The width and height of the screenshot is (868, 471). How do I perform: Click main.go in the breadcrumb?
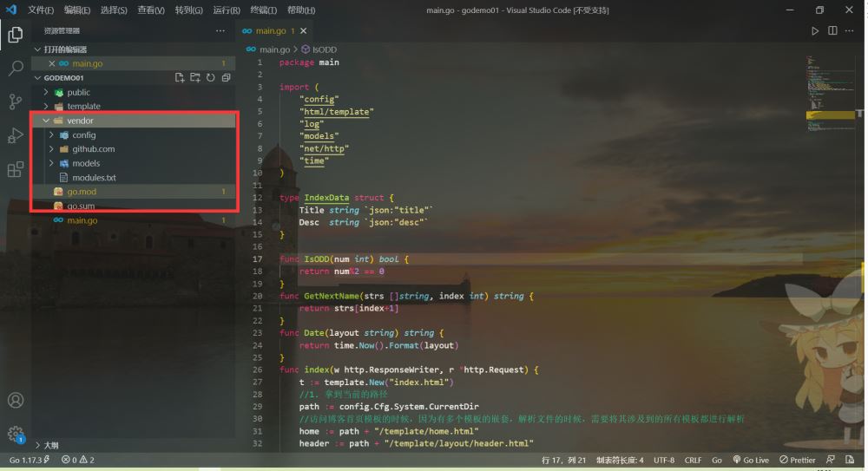point(274,49)
